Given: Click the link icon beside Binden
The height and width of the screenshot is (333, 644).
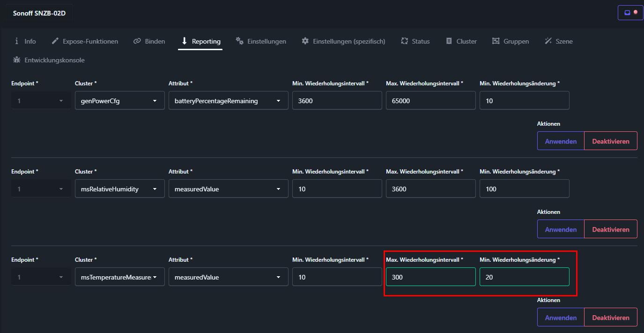Looking at the screenshot, I should click(x=137, y=41).
